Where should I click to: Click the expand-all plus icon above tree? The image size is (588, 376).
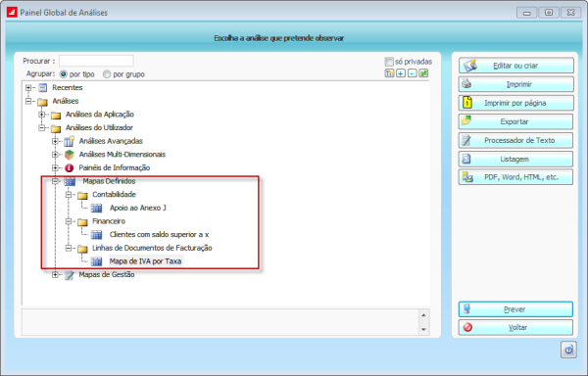[401, 73]
